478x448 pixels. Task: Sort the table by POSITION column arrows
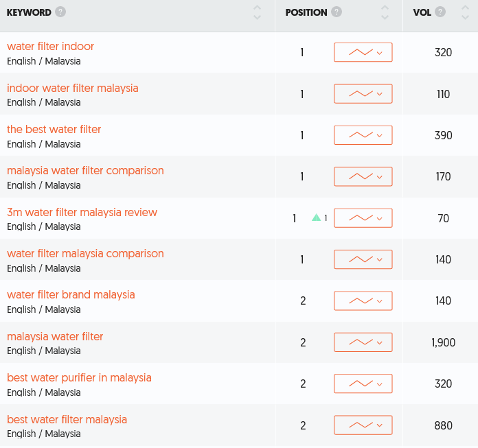[x=385, y=12]
